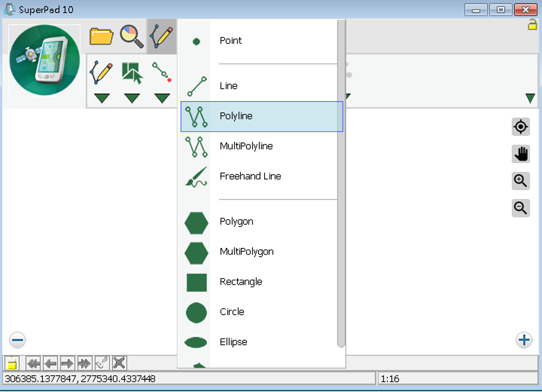This screenshot has width=542, height=392.
Task: Go to last extent with double right arrow
Action: click(x=84, y=363)
